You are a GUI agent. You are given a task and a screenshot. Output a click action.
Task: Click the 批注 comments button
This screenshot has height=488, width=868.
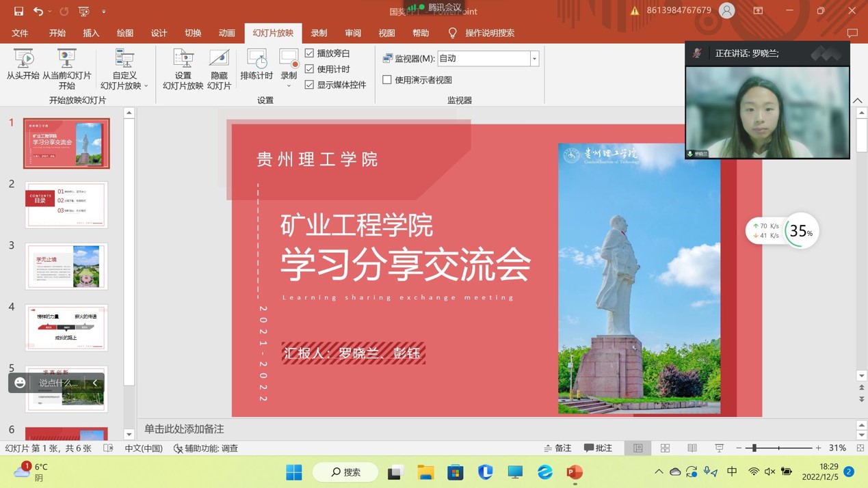click(x=598, y=448)
